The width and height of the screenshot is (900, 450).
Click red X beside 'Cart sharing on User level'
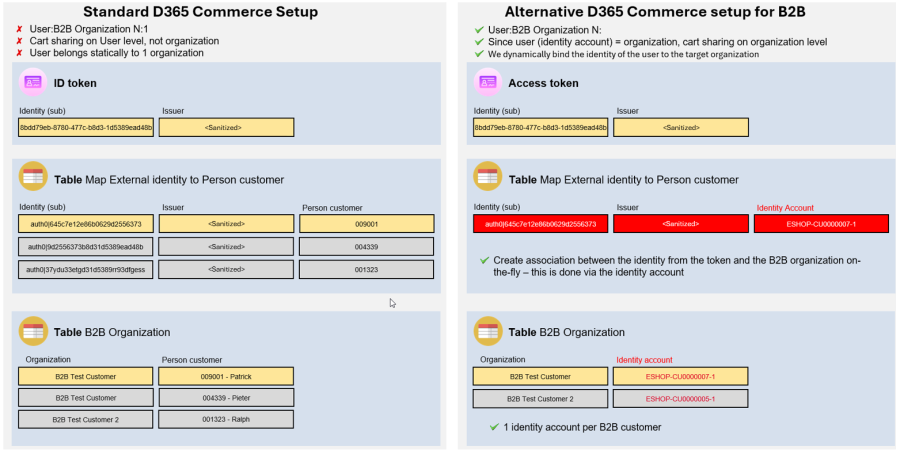(x=19, y=41)
